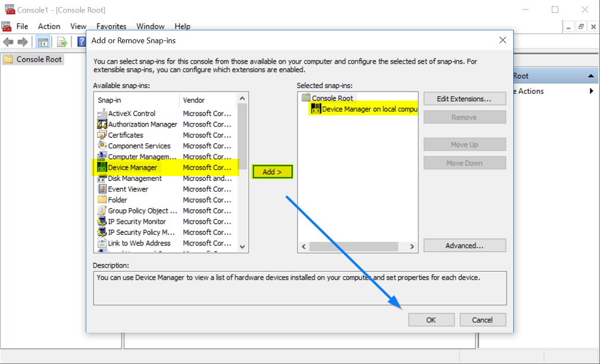
Task: Select the Folder snap-in icon
Action: click(102, 199)
